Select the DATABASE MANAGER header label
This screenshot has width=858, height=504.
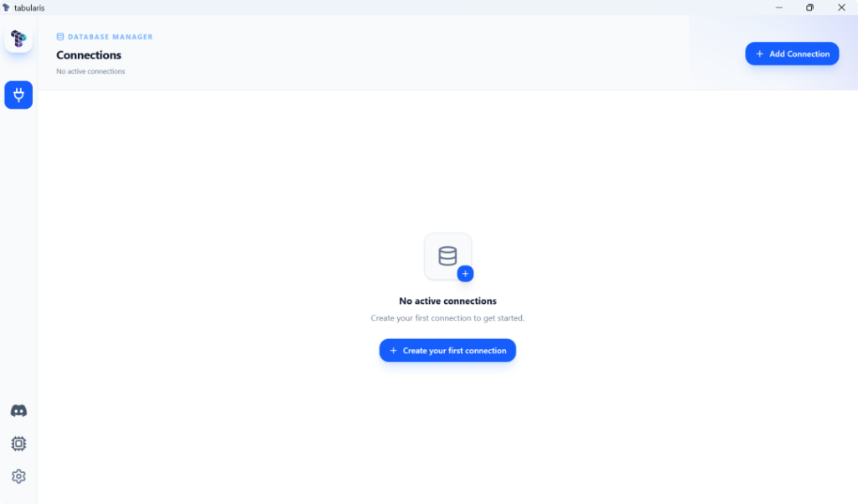110,37
